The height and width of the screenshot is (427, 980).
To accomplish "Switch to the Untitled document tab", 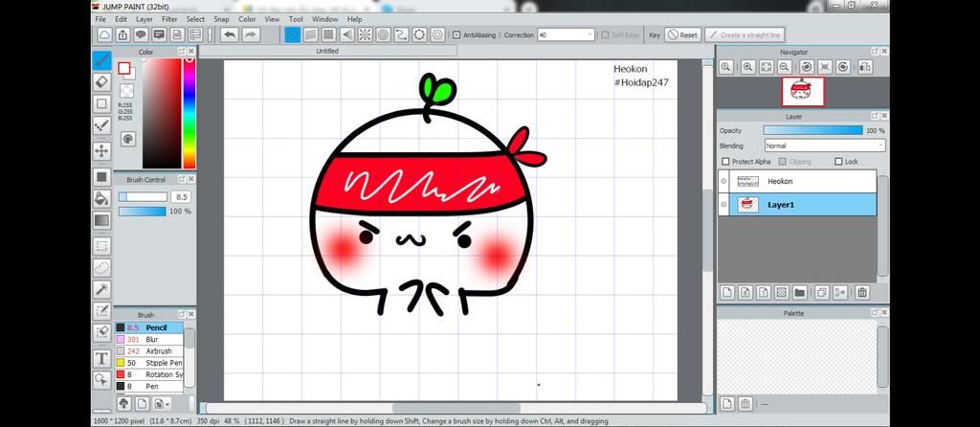I will point(327,52).
